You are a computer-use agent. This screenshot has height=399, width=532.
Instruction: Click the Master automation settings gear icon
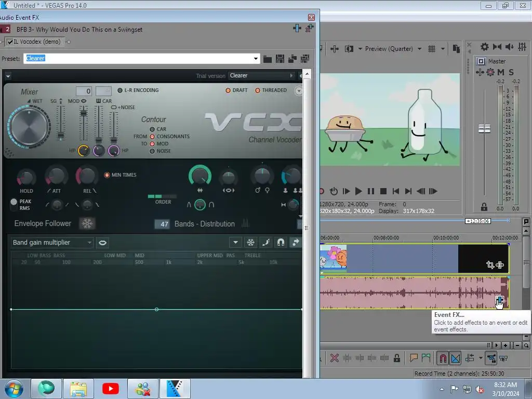click(x=490, y=72)
